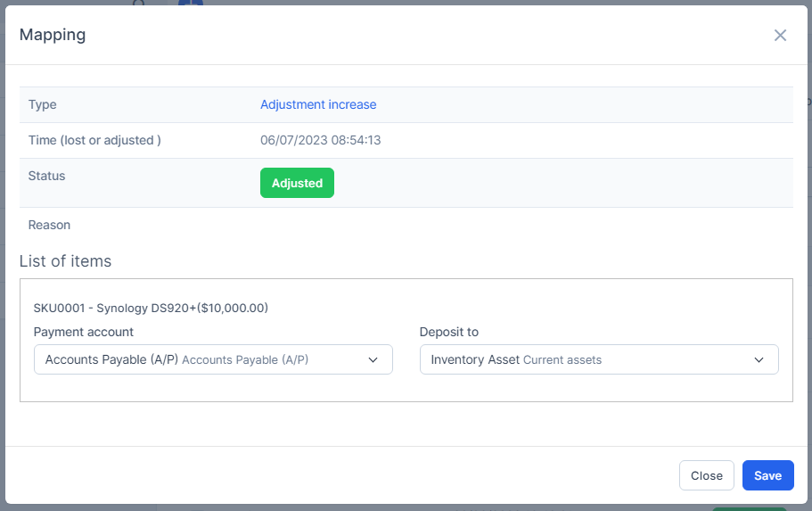
Task: Click the Status row label
Action: coord(47,176)
